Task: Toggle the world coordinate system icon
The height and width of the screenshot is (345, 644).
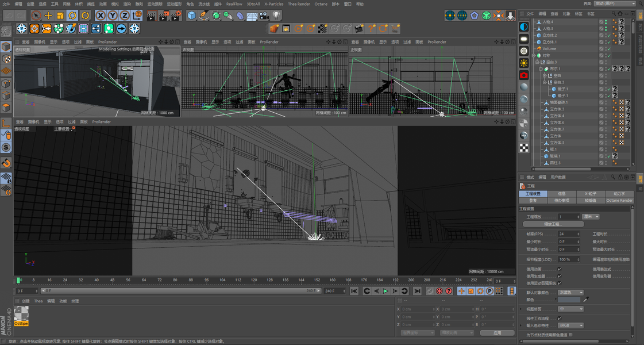Action: 137,16
